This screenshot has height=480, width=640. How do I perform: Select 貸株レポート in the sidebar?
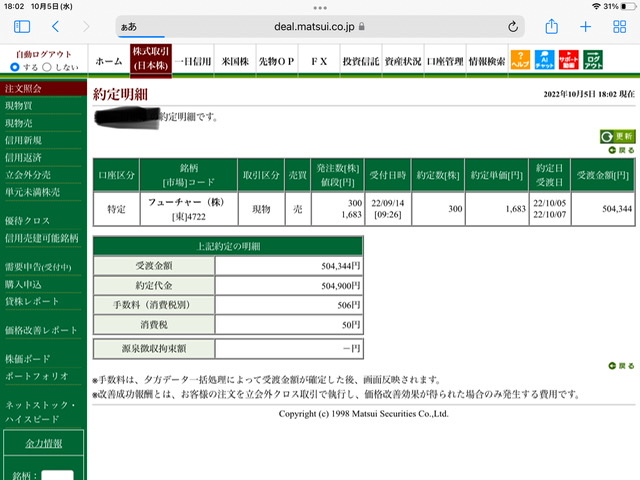click(x=32, y=302)
